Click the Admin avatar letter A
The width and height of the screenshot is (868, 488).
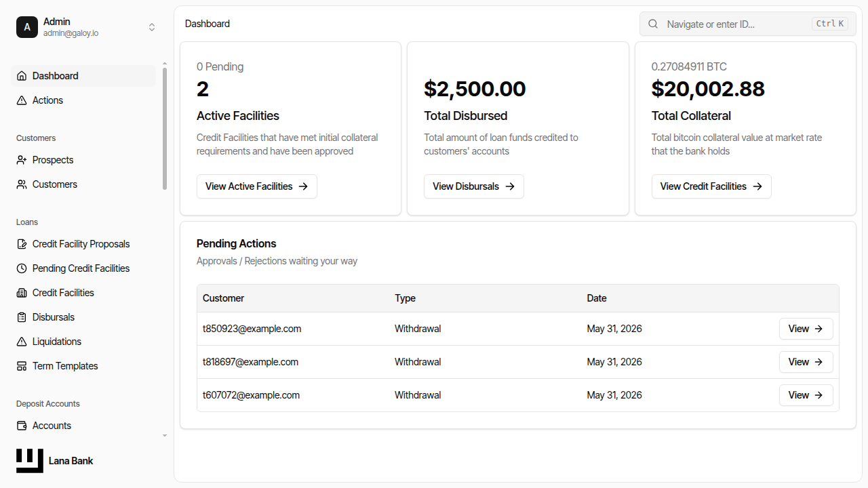point(27,27)
